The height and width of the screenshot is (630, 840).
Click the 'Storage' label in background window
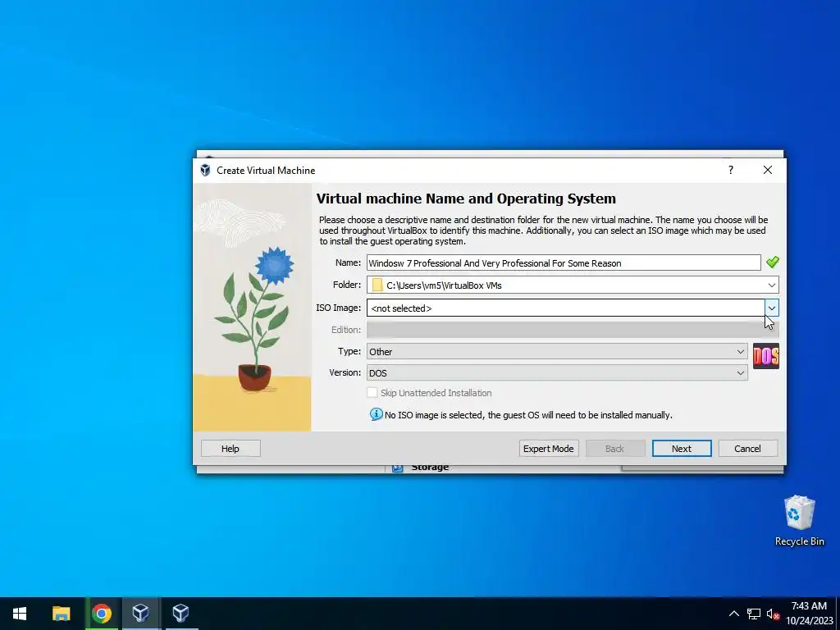point(430,468)
